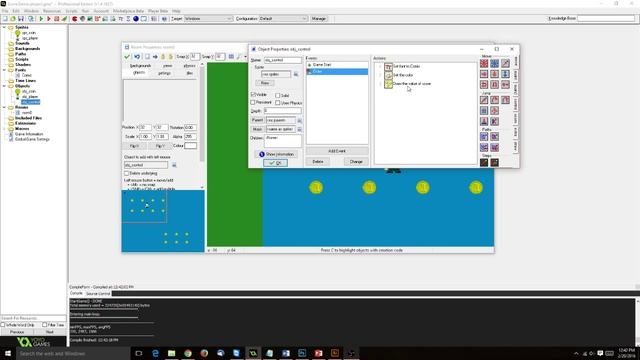The height and width of the screenshot is (360, 640).
Task: Select the Move Fixed action icon
Action: [x=484, y=63]
